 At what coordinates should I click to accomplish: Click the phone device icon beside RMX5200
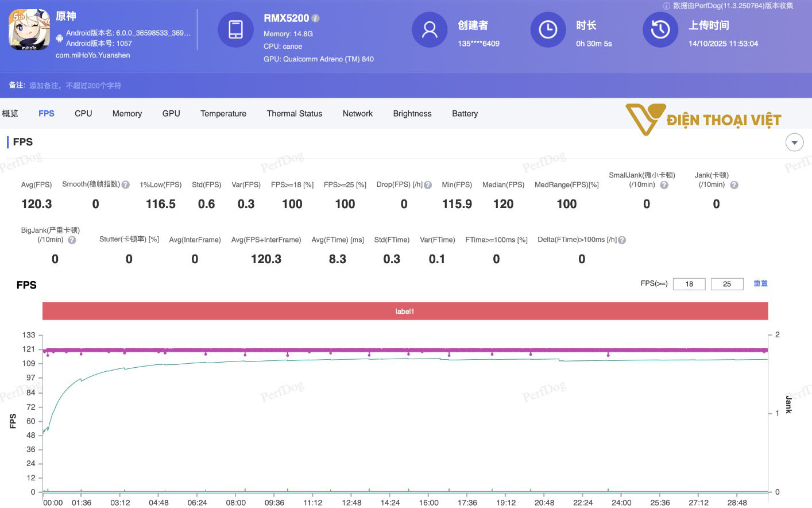click(x=236, y=29)
